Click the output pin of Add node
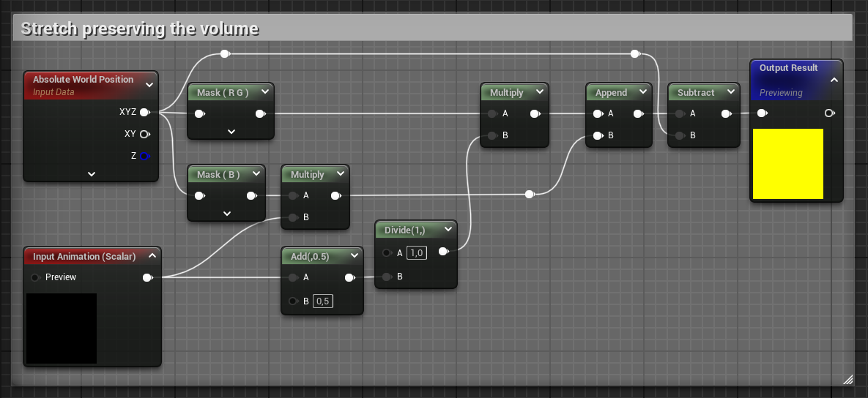 pyautogui.click(x=350, y=277)
